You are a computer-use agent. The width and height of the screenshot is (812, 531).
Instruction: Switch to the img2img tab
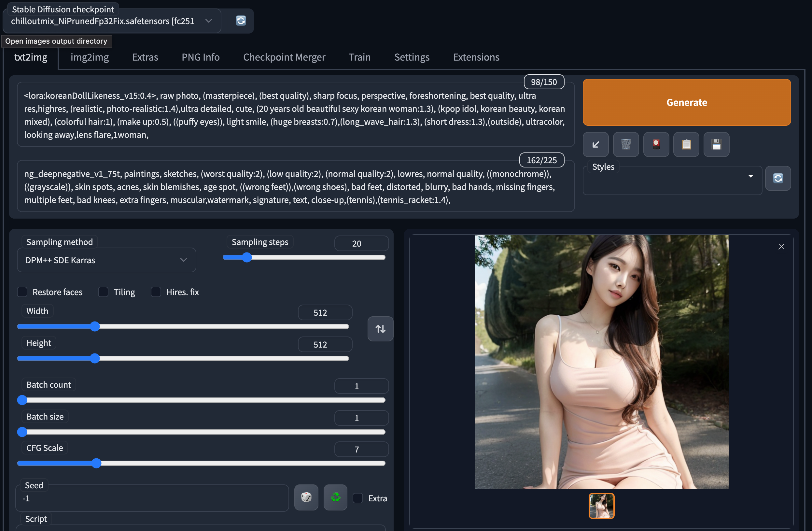[x=90, y=57]
